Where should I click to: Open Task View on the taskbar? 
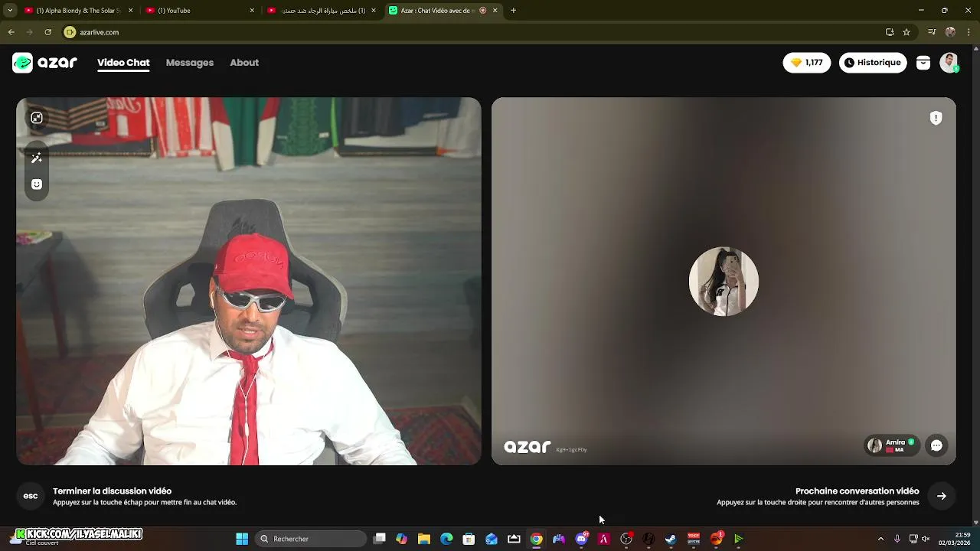(379, 539)
